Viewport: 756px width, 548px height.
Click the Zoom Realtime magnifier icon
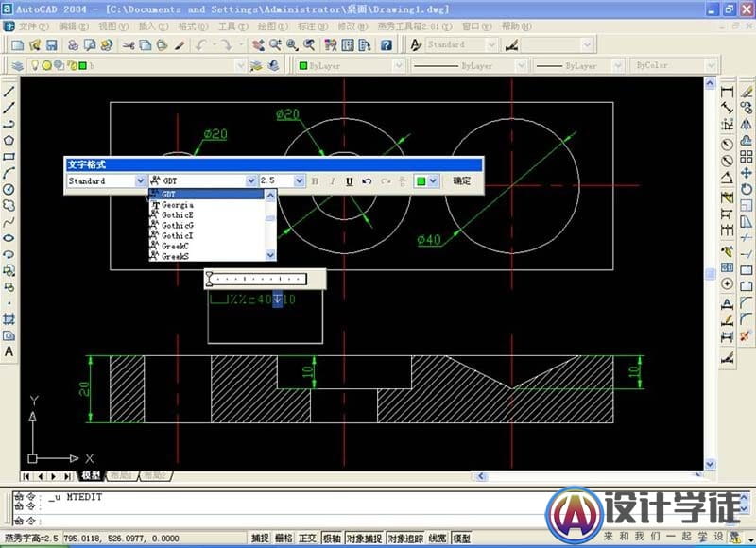click(x=275, y=45)
